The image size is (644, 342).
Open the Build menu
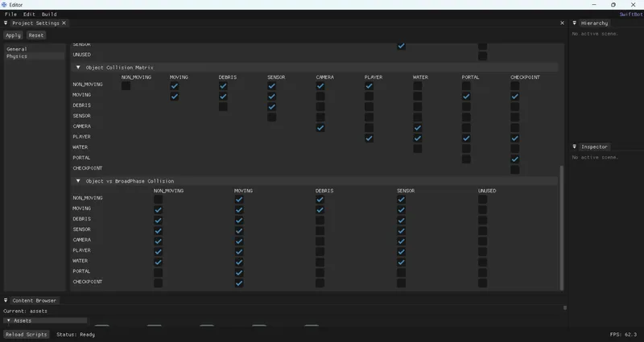[x=49, y=14]
